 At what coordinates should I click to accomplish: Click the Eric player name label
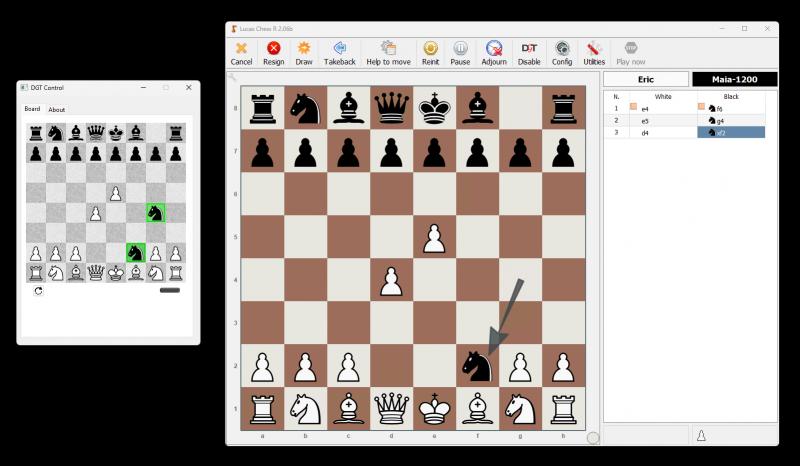(x=646, y=79)
